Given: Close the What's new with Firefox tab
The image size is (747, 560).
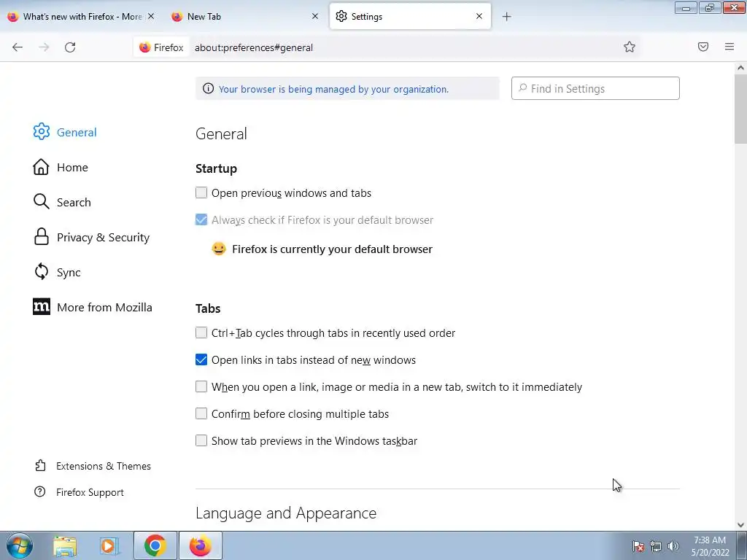Looking at the screenshot, I should tap(151, 16).
